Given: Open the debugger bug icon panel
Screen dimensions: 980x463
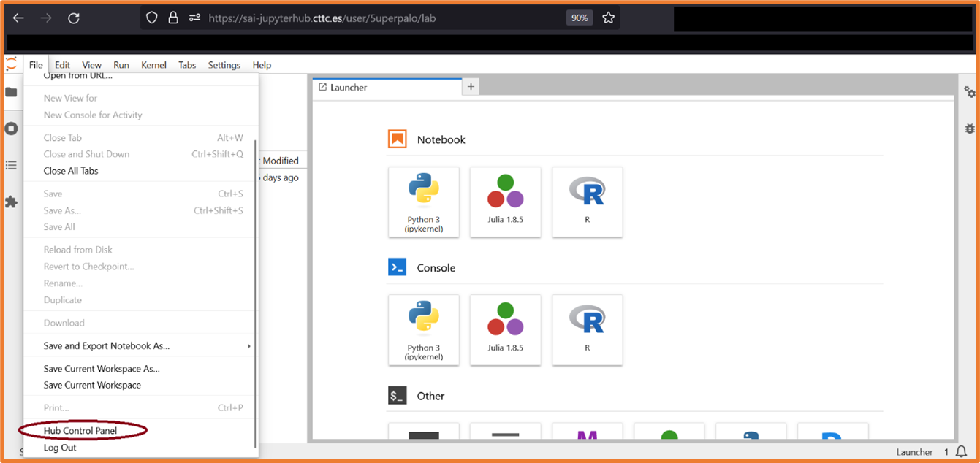Looking at the screenshot, I should pos(969,129).
